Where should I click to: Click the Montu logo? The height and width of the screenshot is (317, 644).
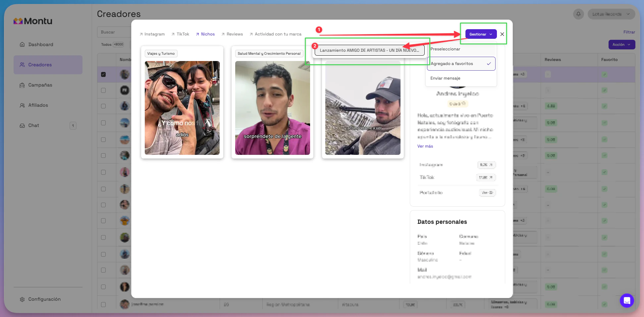click(33, 21)
